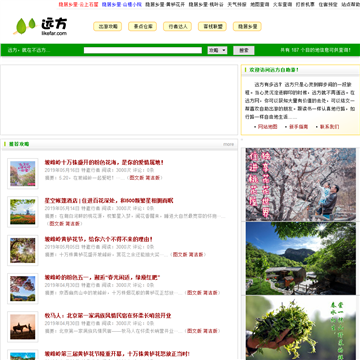Open article about 坡峰岭 pink flower sea
Viewport: 360px width, 360px height.
pyautogui.click(x=104, y=162)
